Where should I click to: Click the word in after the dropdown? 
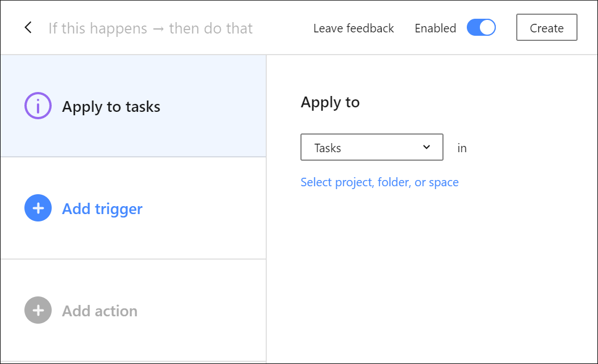(x=462, y=148)
